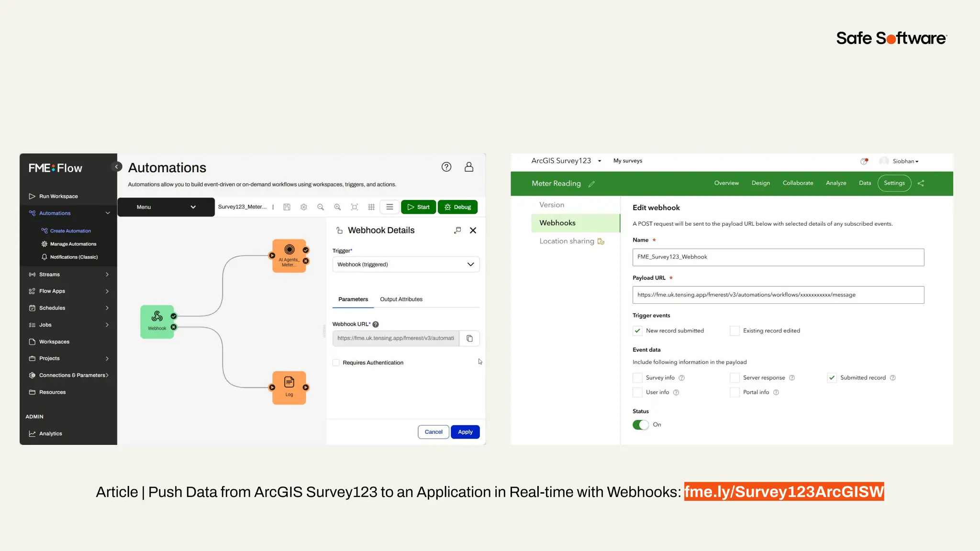Check the User info box
Screen dimensions: 980x551
(637, 392)
